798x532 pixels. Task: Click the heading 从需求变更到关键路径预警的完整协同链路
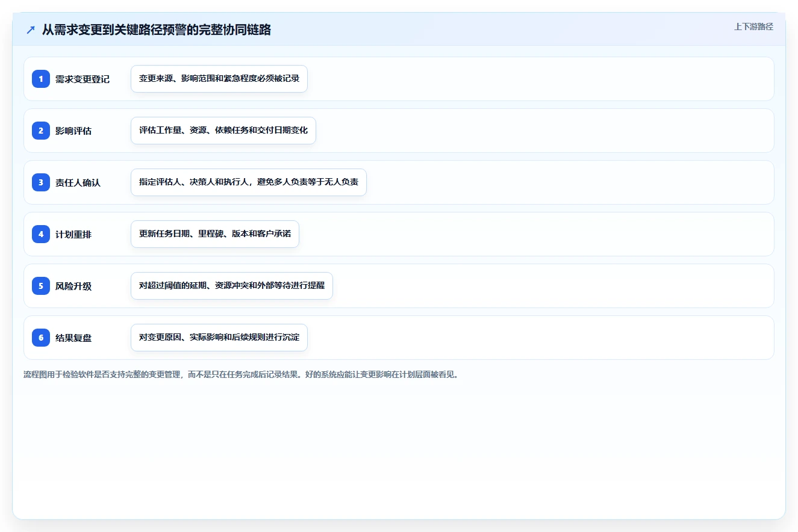pos(157,29)
